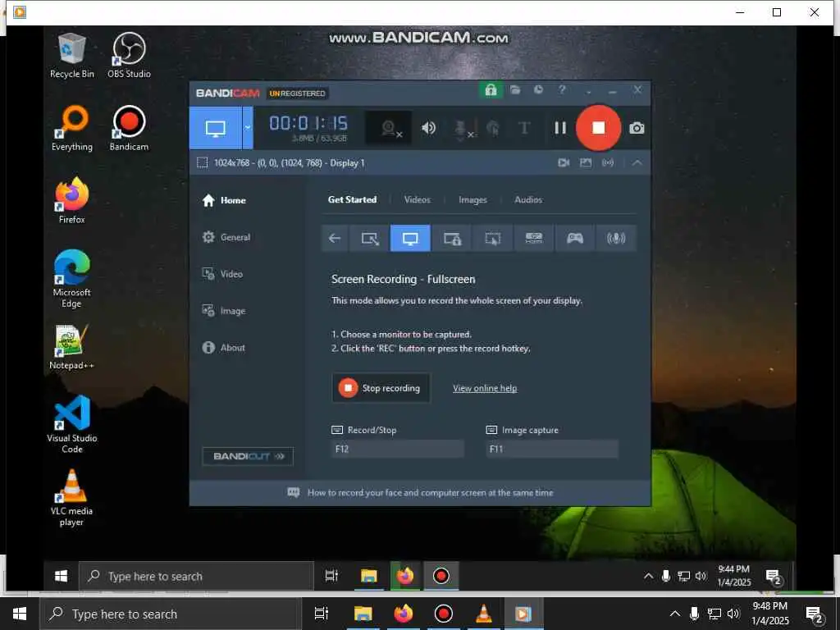Click the outer Windows Start button
Screen dimensions: 840x630
(x=20, y=614)
